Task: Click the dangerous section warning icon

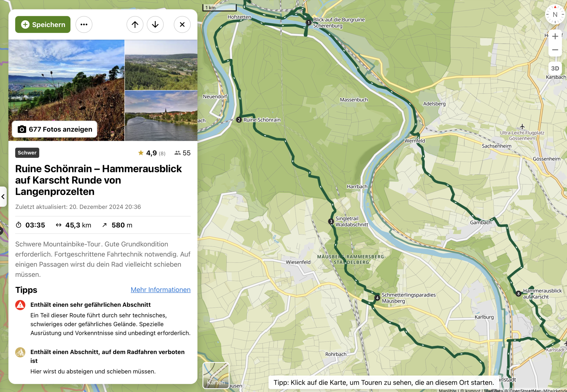Action: coord(20,305)
